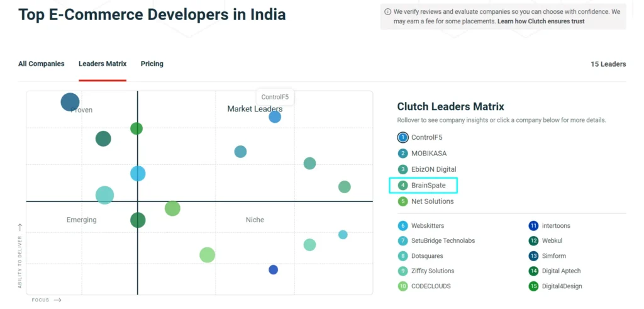Click the blue ControlF5 bubble under the tooltip
The height and width of the screenshot is (309, 644).
(275, 117)
